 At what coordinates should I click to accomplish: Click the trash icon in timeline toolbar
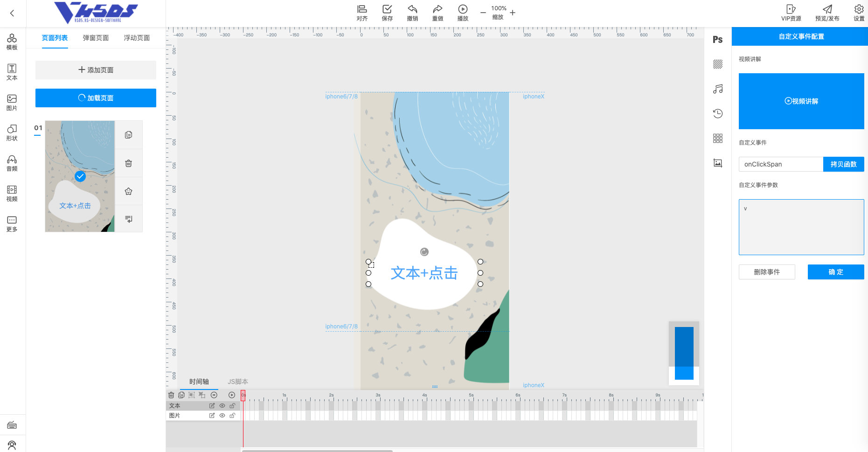pos(171,395)
